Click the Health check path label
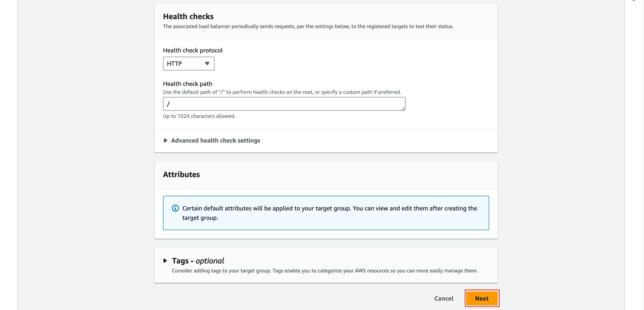Viewport: 644px width, 310px height. pyautogui.click(x=187, y=84)
